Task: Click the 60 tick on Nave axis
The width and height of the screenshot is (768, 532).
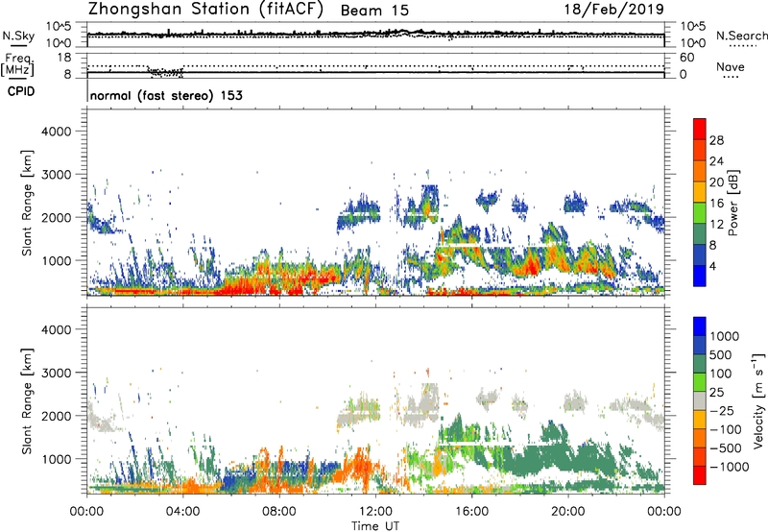Action: pyautogui.click(x=686, y=58)
